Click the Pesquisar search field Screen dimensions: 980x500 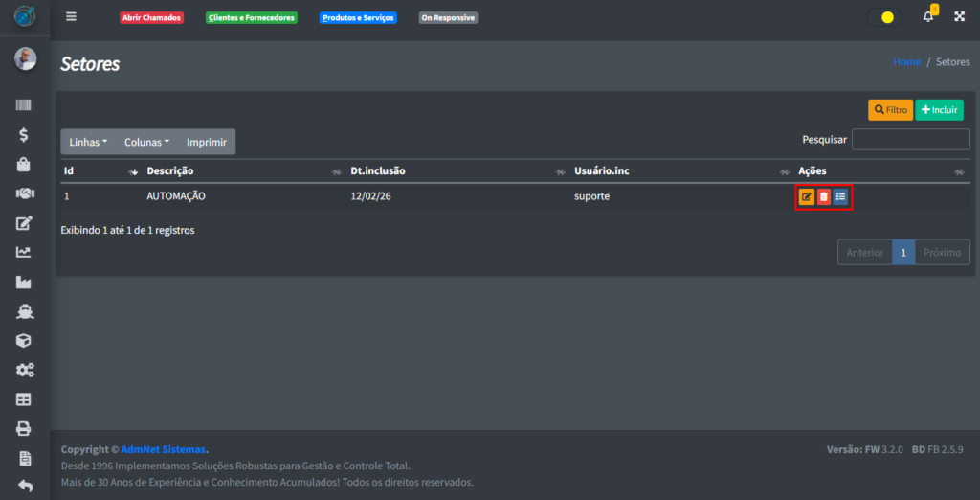tap(910, 140)
